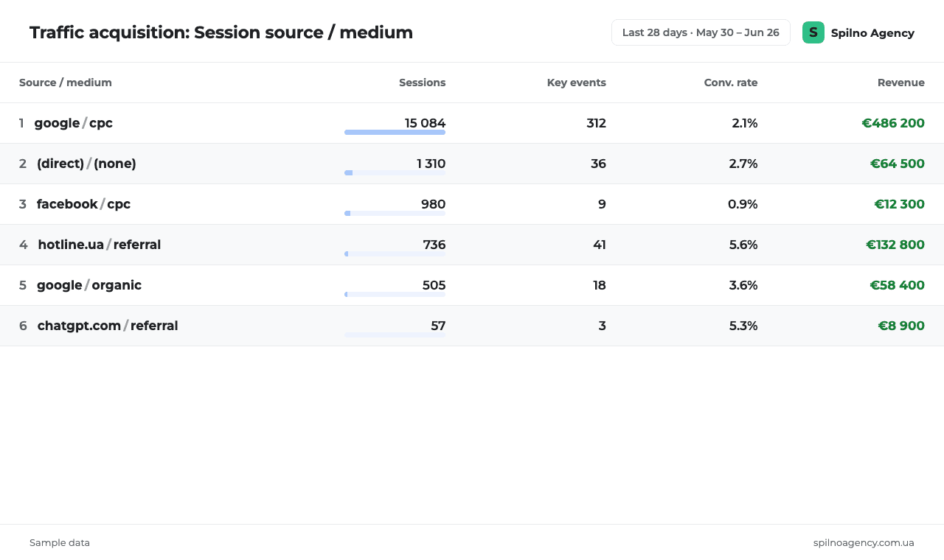Image resolution: width=944 pixels, height=560 pixels.
Task: Click the 1 310 sessions value
Action: (431, 164)
